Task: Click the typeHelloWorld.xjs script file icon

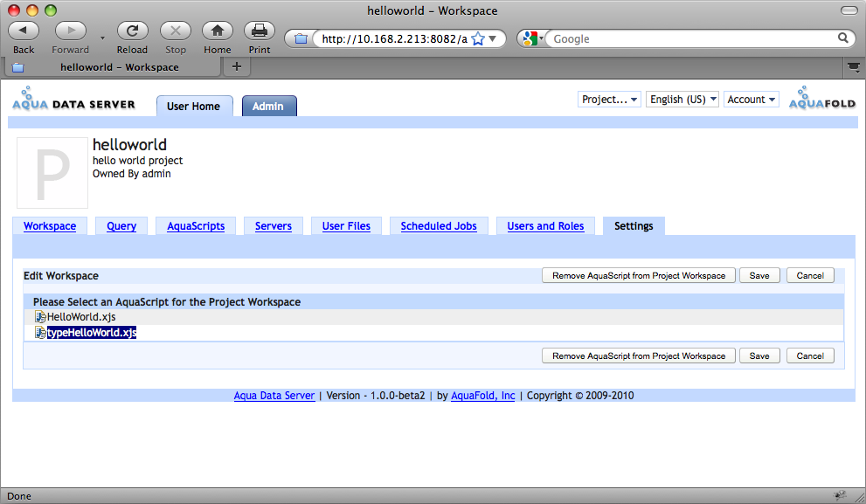Action: click(40, 332)
